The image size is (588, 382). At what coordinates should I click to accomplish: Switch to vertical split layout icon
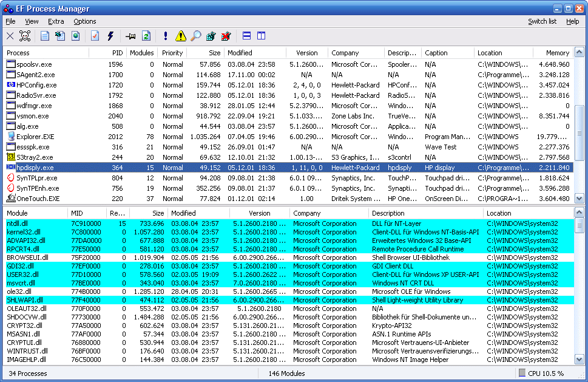[262, 36]
